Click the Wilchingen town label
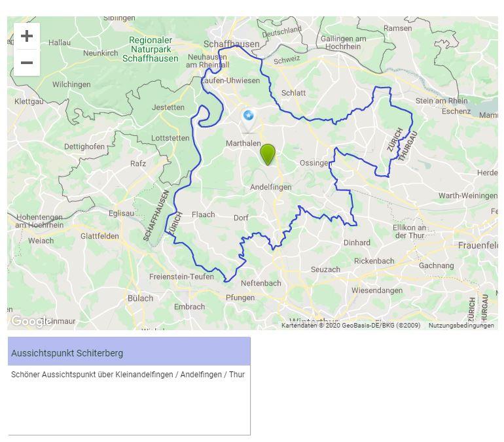Screen dimensions: 504x442 71,84
